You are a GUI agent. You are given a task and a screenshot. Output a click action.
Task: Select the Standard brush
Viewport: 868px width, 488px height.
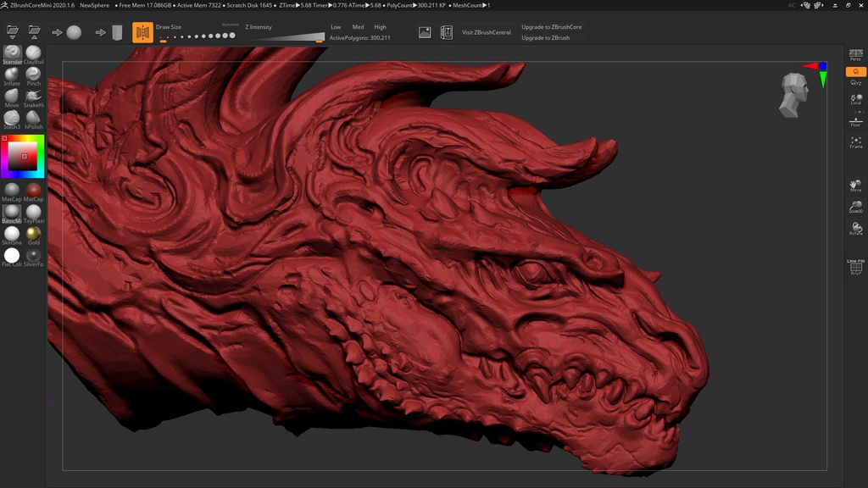click(12, 55)
